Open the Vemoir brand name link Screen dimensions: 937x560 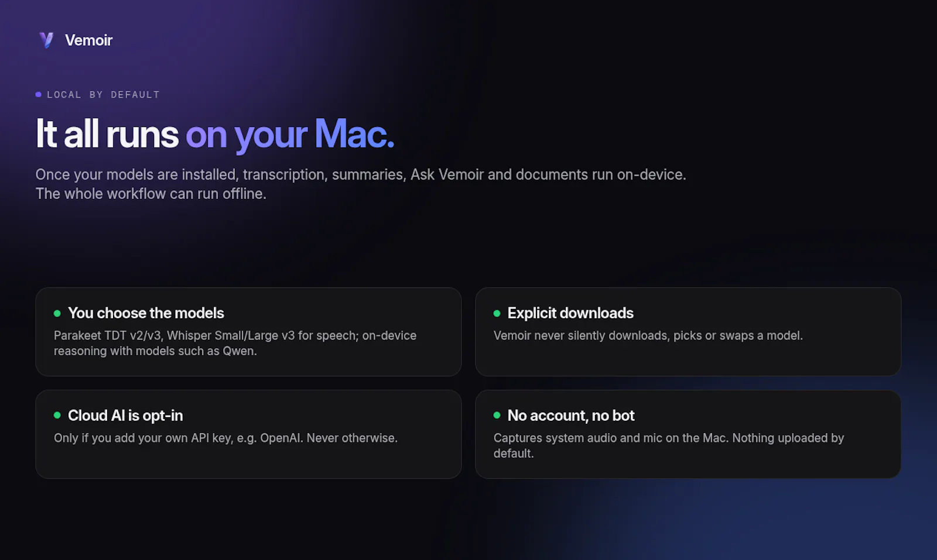coord(88,40)
